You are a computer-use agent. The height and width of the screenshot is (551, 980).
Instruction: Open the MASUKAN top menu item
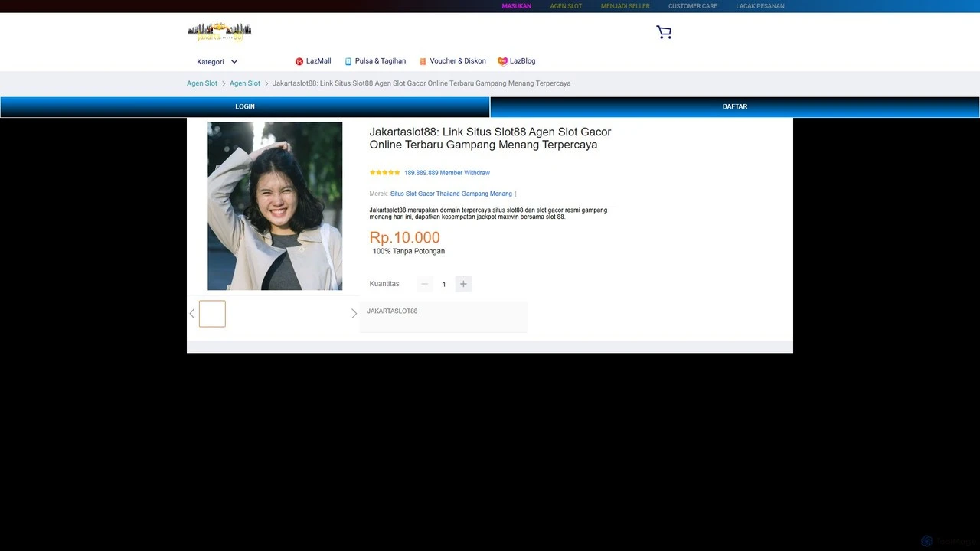[x=517, y=6]
